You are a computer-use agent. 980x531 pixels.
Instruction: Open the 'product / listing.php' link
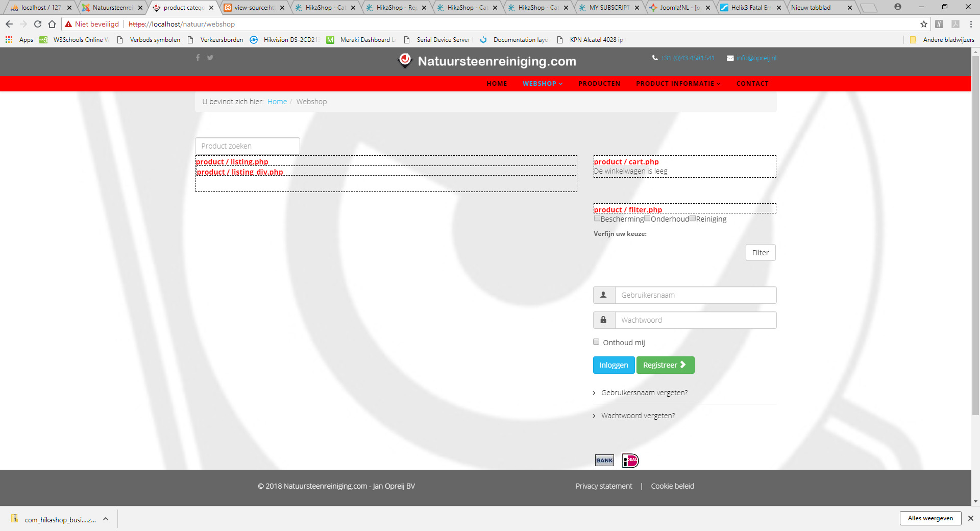(x=232, y=162)
